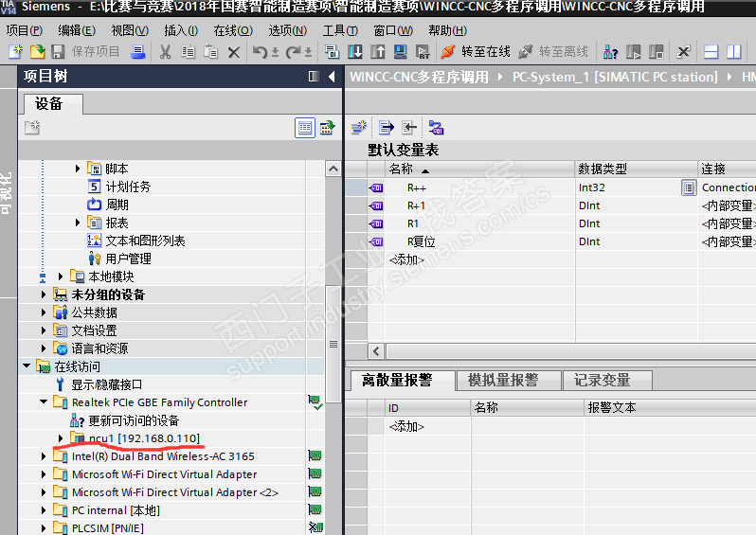Toggle details view in project tree
Viewport: 756px width, 535px height.
pos(305,128)
